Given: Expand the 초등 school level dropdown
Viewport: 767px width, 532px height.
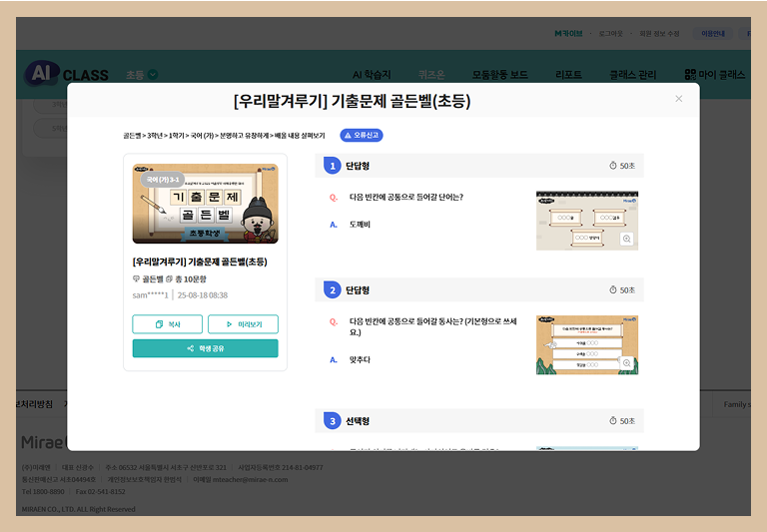Looking at the screenshot, I should [142, 75].
